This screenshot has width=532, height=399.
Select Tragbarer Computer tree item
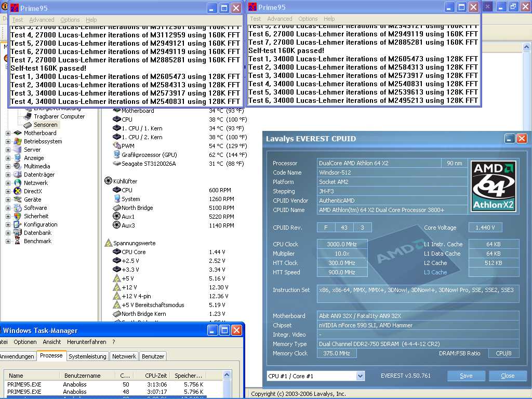(59, 116)
